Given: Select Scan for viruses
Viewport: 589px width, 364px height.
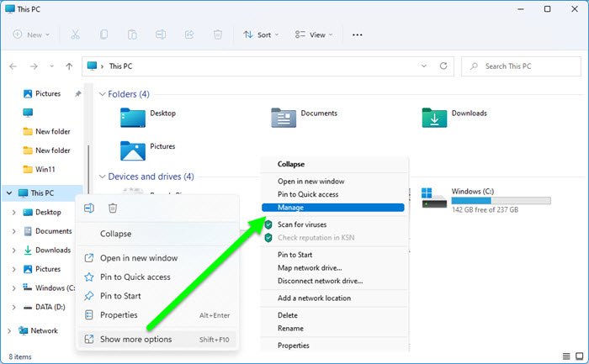Looking at the screenshot, I should [302, 224].
